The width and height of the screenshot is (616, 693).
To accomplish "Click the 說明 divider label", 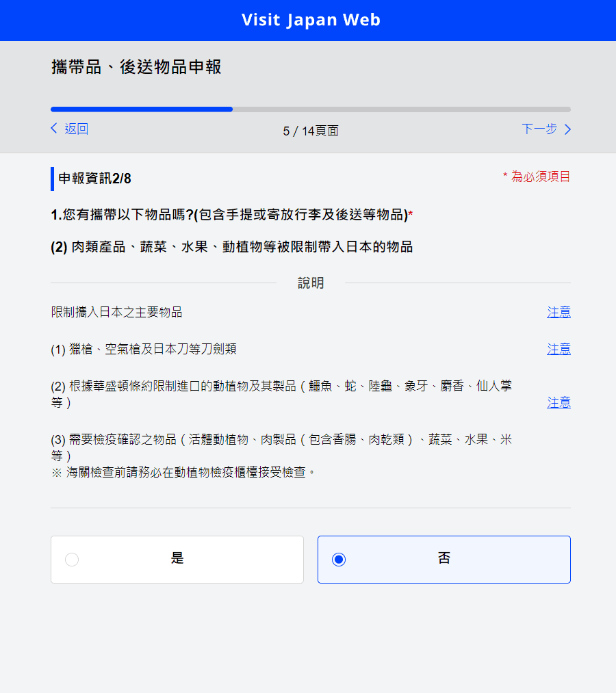I will point(311,283).
